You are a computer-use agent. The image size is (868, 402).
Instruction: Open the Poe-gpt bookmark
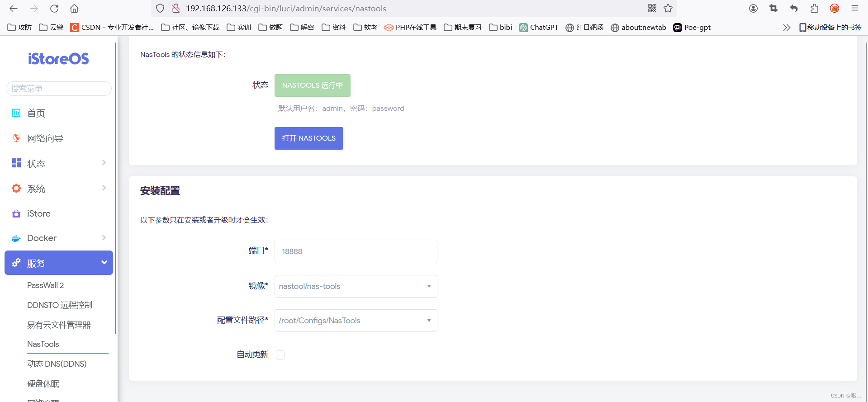[692, 28]
